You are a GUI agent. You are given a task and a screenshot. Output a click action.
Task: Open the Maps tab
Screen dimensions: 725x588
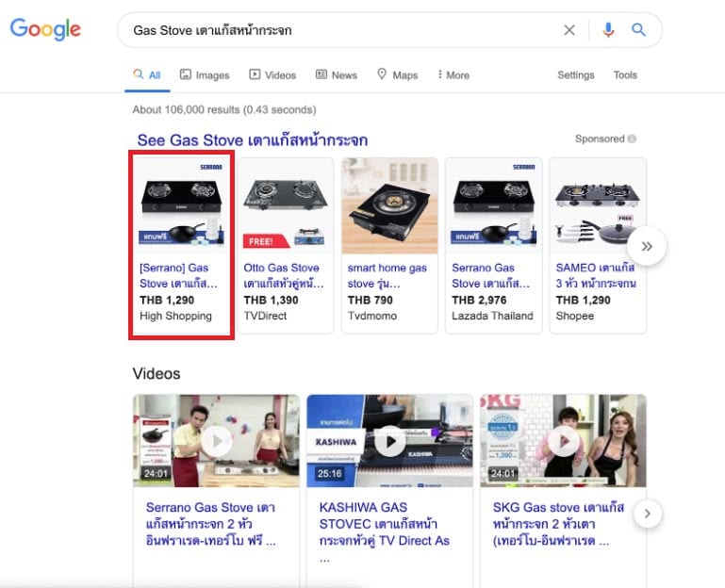click(398, 74)
